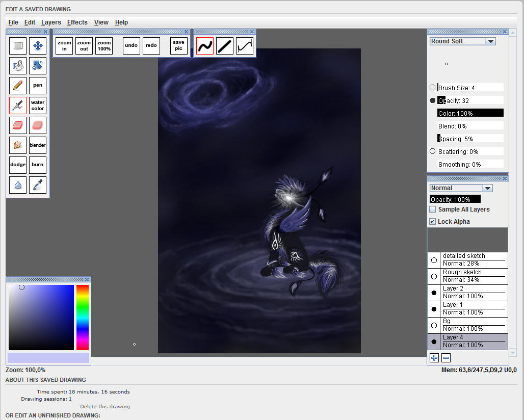This screenshot has width=524, height=420.
Task: Pick shade in saturation color square
Action: pyautogui.click(x=41, y=318)
